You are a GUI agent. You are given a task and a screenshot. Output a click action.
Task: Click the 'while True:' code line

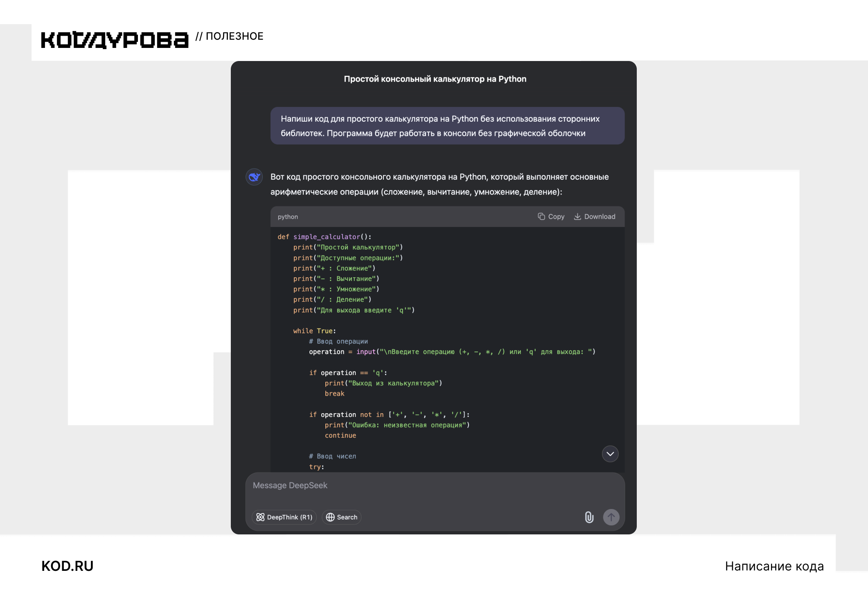(314, 331)
